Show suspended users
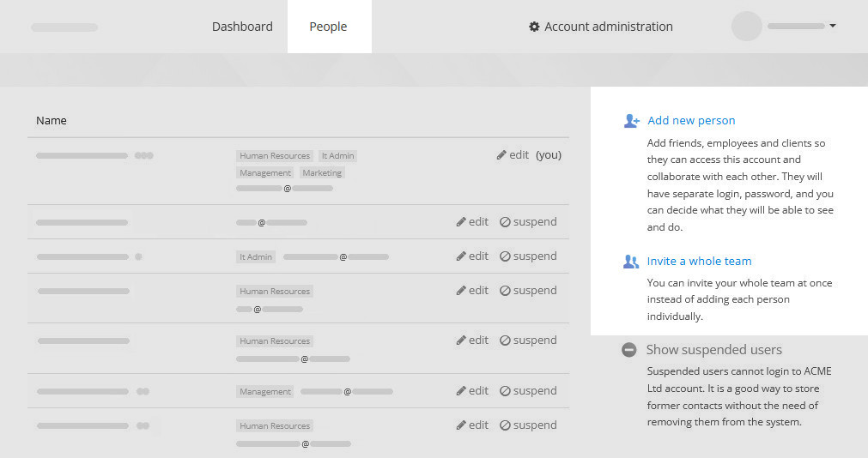The image size is (868, 458). coord(714,350)
